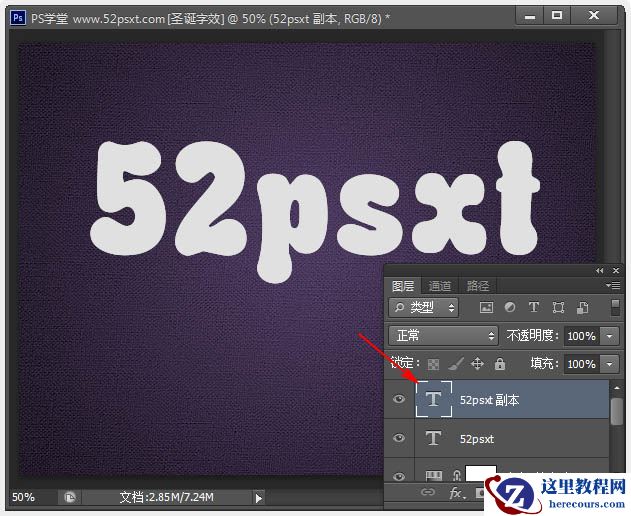
Task: Filter layers by smart object icon
Action: point(582,308)
